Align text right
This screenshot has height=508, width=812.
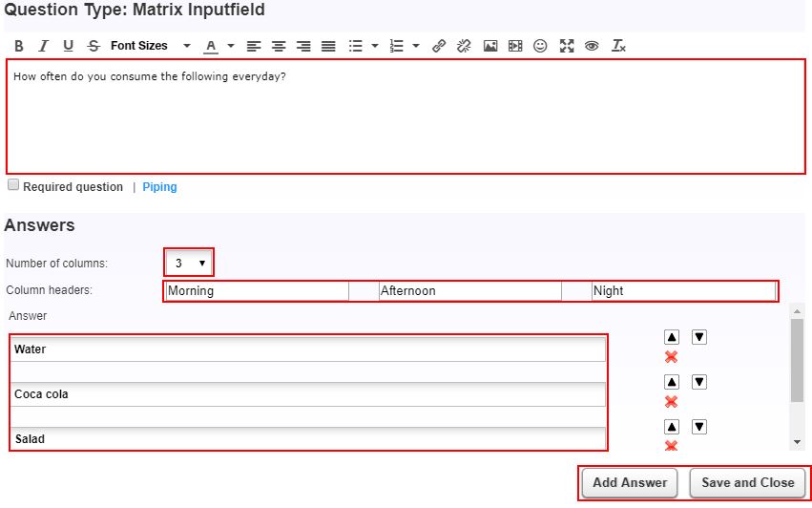[x=303, y=46]
